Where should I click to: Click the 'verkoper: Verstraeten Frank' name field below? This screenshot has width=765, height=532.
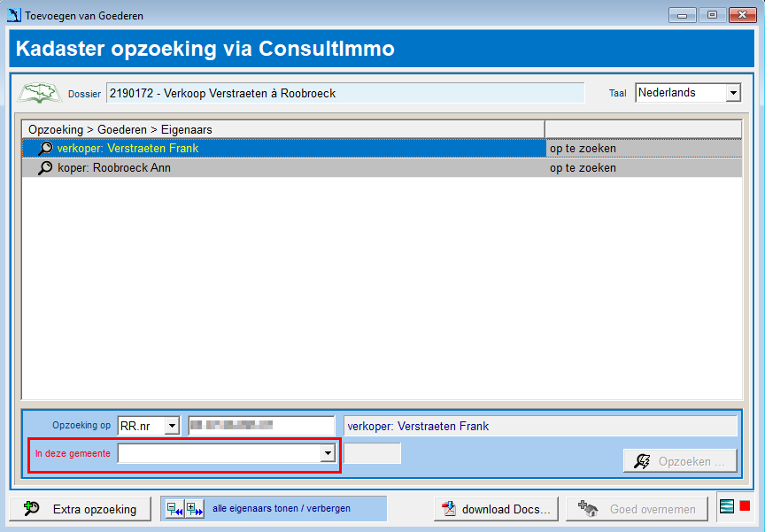(x=540, y=426)
